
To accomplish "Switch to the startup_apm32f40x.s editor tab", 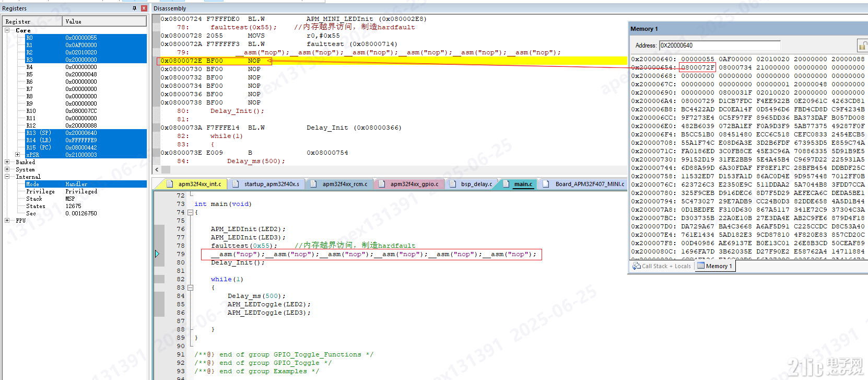I will click(266, 184).
